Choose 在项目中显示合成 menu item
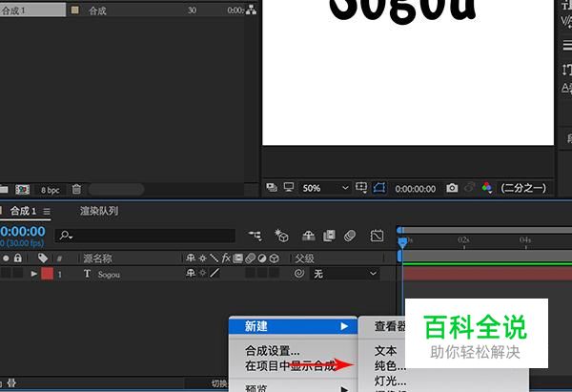 [291, 365]
